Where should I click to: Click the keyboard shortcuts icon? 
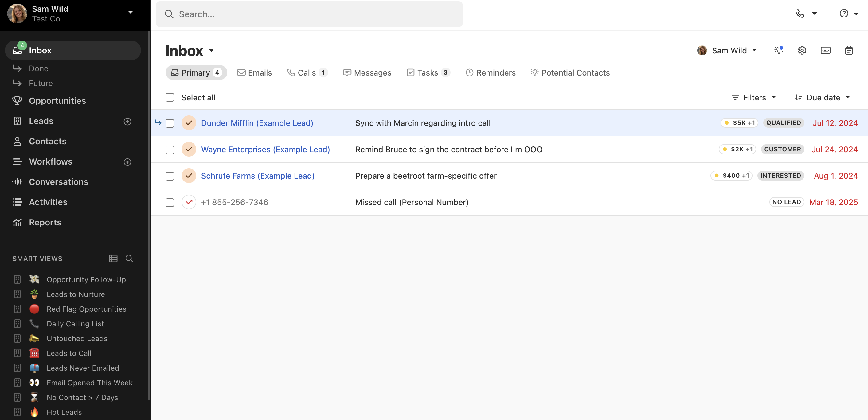(825, 51)
